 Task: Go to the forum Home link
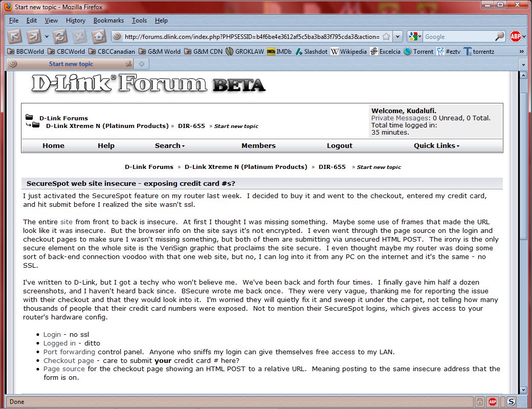click(x=53, y=145)
